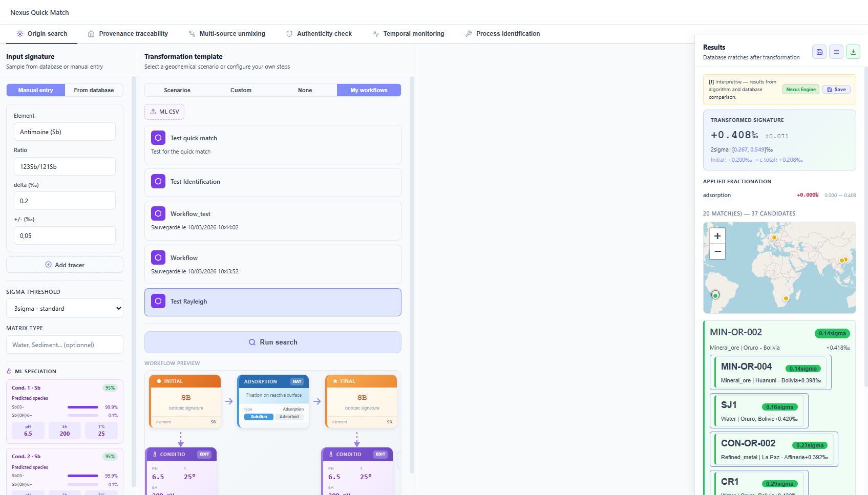Select Manual entry input mode
The image size is (868, 495).
point(36,90)
